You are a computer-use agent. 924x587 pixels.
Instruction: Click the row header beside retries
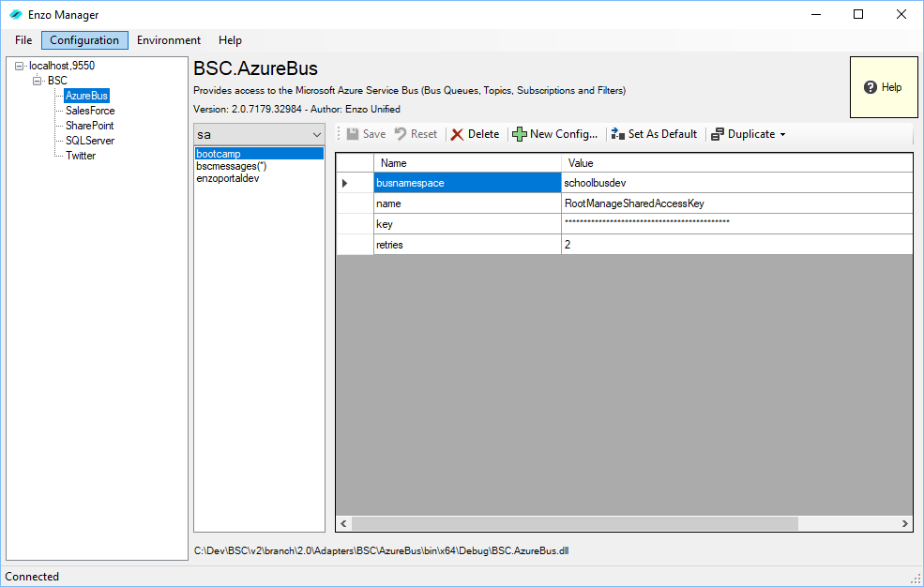tap(355, 245)
